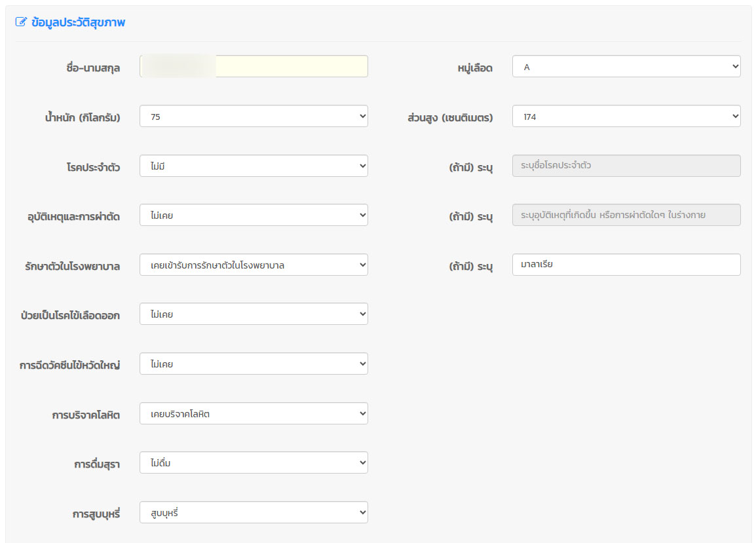Click the ข้อมูลประวัติสุขภาพ section heading
Screen dimensions: 756x543
click(x=78, y=22)
